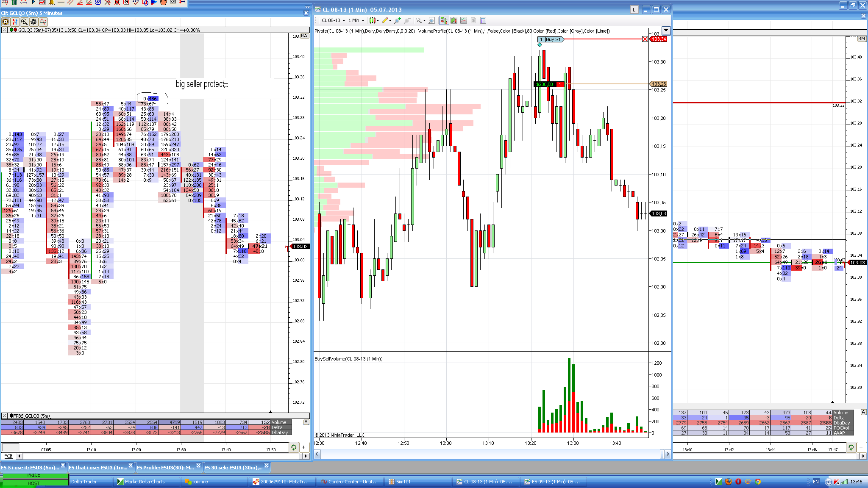Open Control Center window from taskbar
Viewport: 868px width, 488px height.
350,482
